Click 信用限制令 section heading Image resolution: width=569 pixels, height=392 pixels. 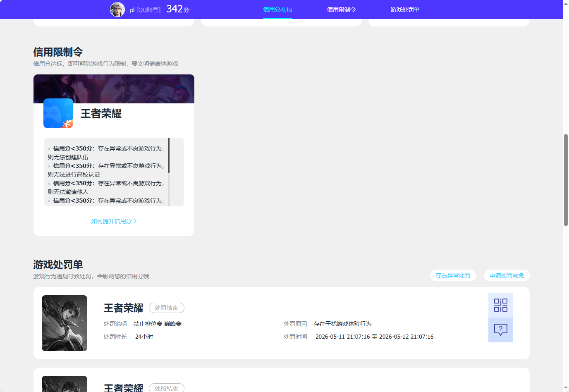point(58,52)
